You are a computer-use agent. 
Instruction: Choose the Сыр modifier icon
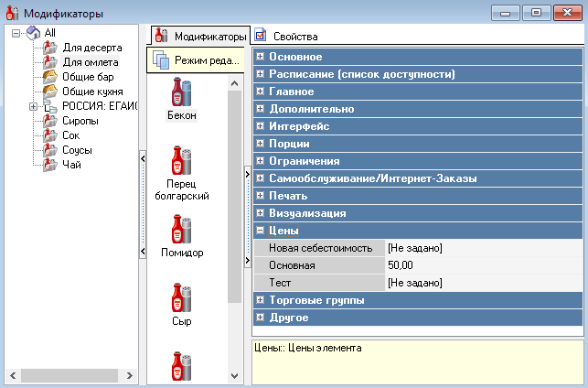pyautogui.click(x=181, y=298)
